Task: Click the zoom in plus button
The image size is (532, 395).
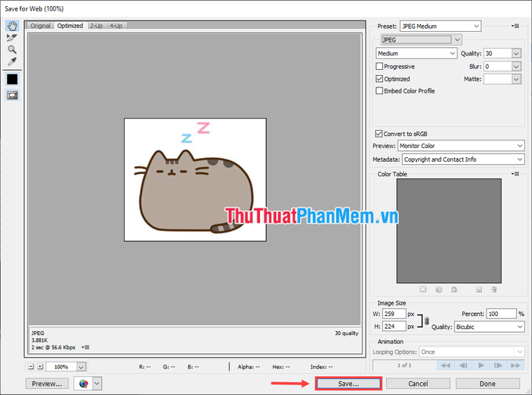Action: pyautogui.click(x=40, y=367)
